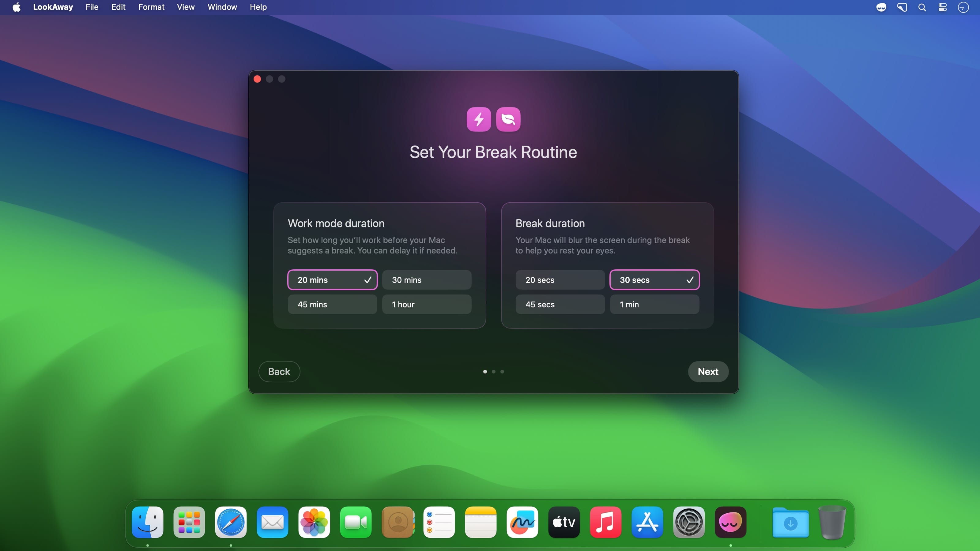Open the App Store dock icon
The width and height of the screenshot is (980, 551).
(x=647, y=522)
